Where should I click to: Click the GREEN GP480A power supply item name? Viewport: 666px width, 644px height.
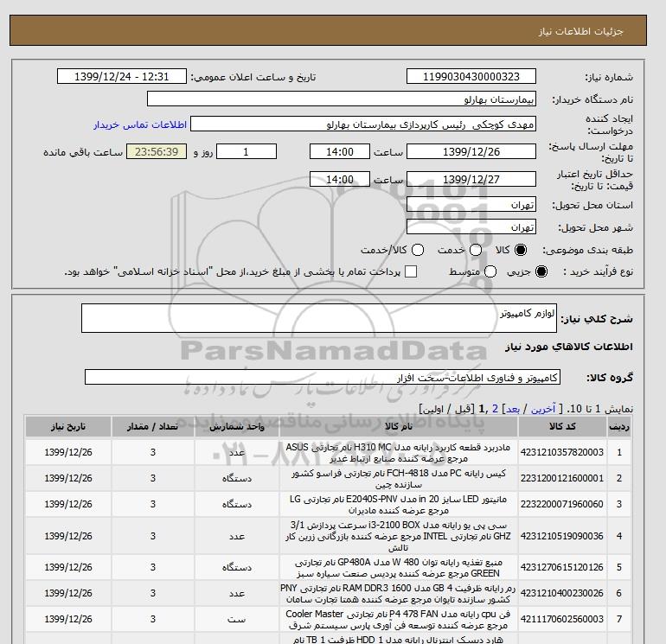[398, 568]
